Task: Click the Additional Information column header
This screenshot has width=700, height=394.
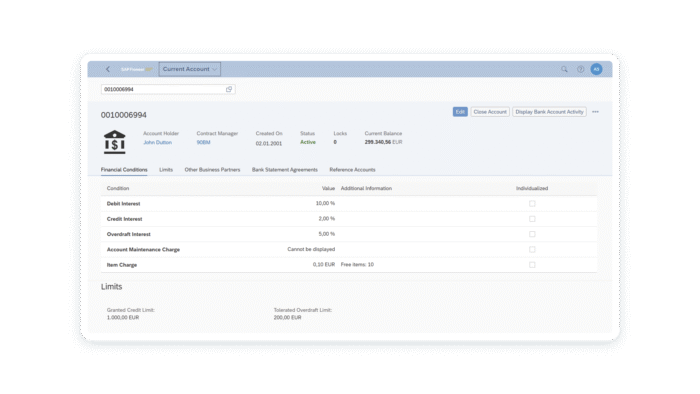Action: [x=366, y=188]
